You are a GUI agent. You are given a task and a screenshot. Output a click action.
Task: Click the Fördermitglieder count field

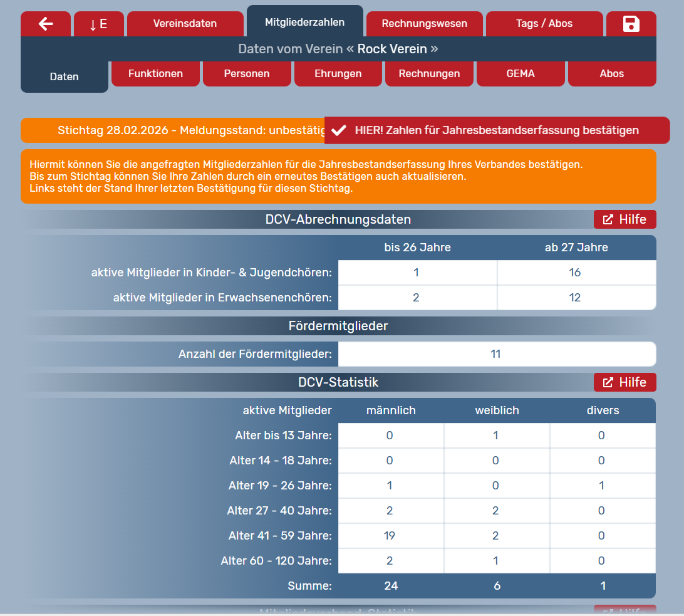(x=496, y=354)
